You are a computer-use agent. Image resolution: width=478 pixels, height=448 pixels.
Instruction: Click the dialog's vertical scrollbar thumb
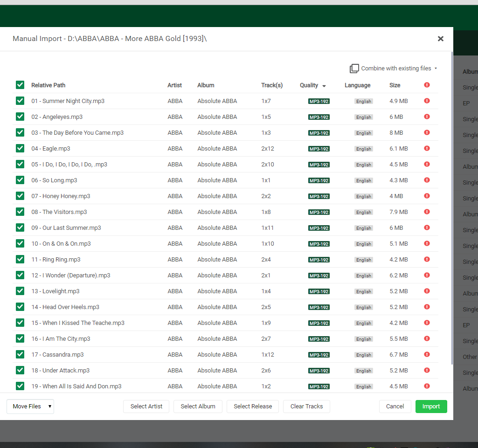pyautogui.click(x=452, y=208)
